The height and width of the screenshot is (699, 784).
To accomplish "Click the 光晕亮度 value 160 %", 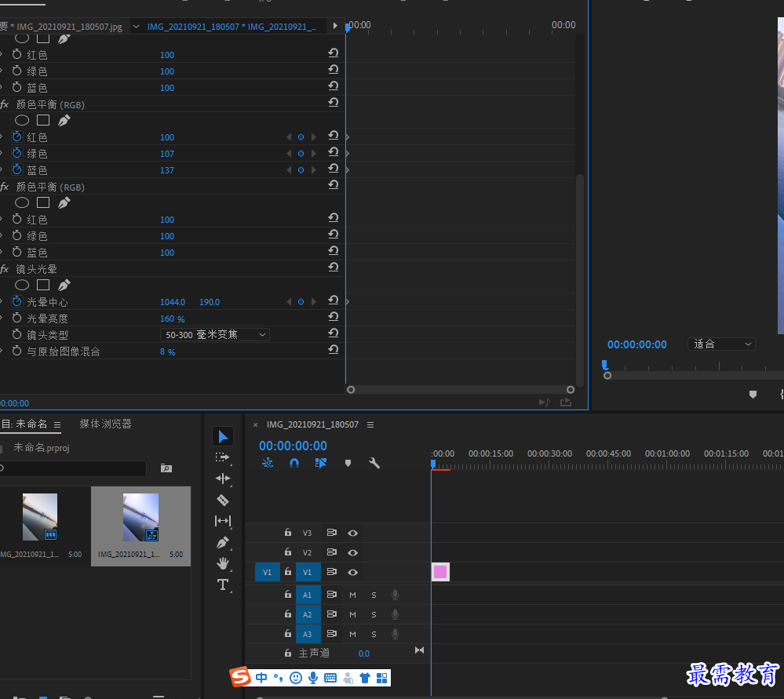I will 172,319.
